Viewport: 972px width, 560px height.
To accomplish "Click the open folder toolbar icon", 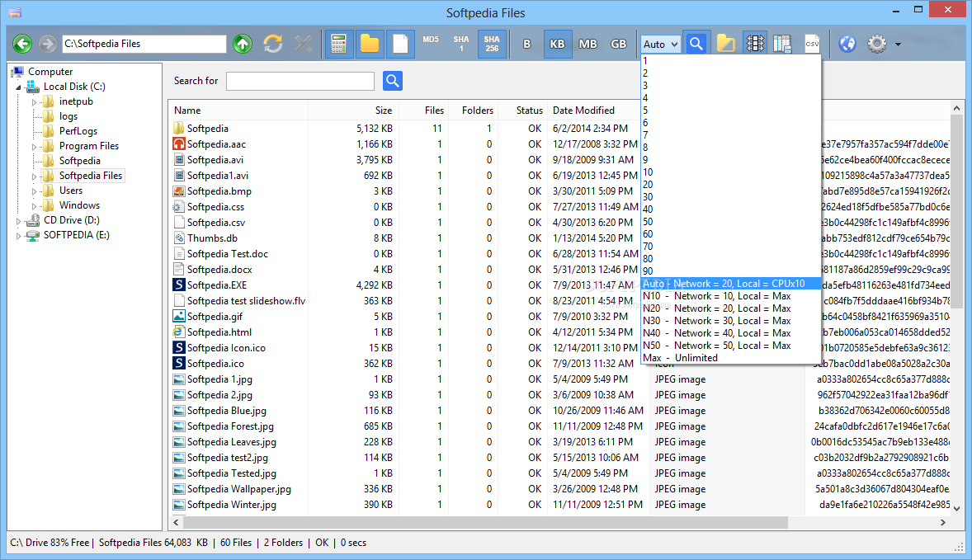I will [726, 44].
